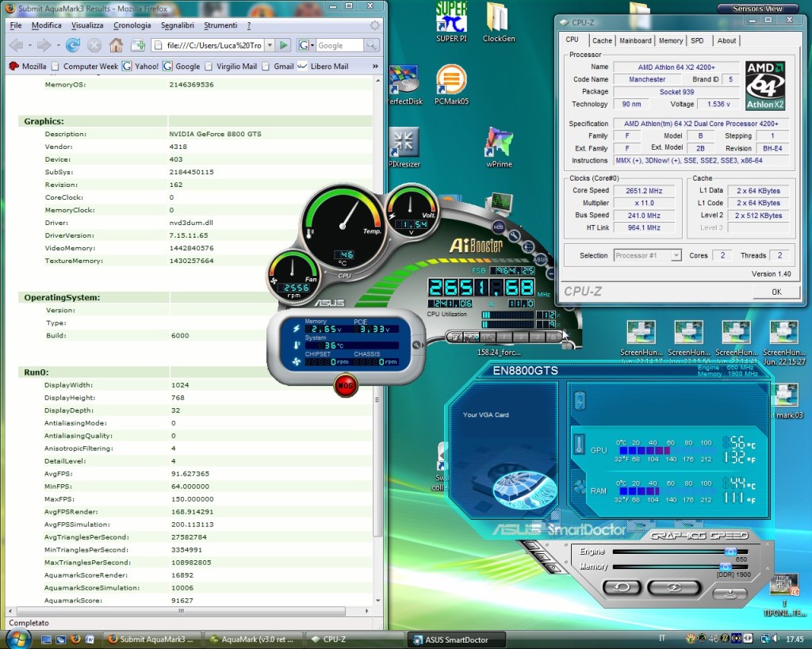The height and width of the screenshot is (649, 812).
Task: Open the Cronologia menu
Action: (x=132, y=25)
